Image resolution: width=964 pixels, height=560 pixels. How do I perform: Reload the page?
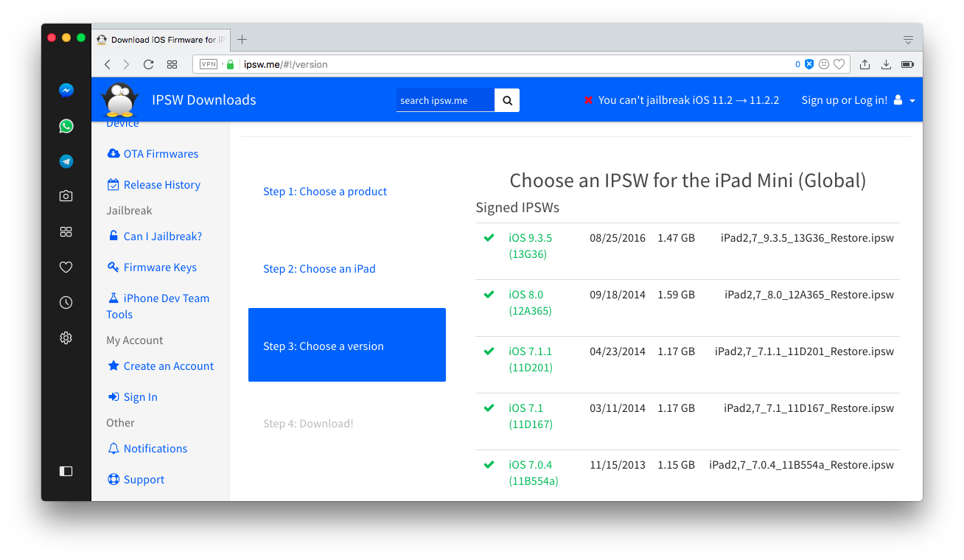click(x=148, y=64)
